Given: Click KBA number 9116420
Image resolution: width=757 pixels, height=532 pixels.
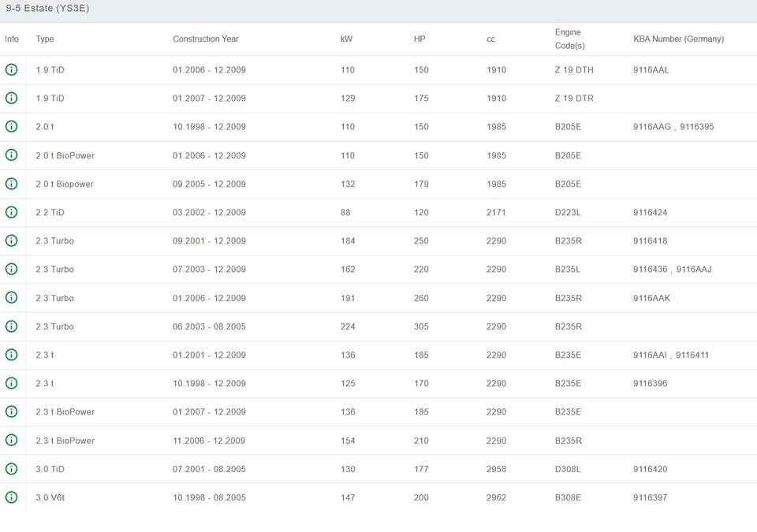Looking at the screenshot, I should click(650, 469).
